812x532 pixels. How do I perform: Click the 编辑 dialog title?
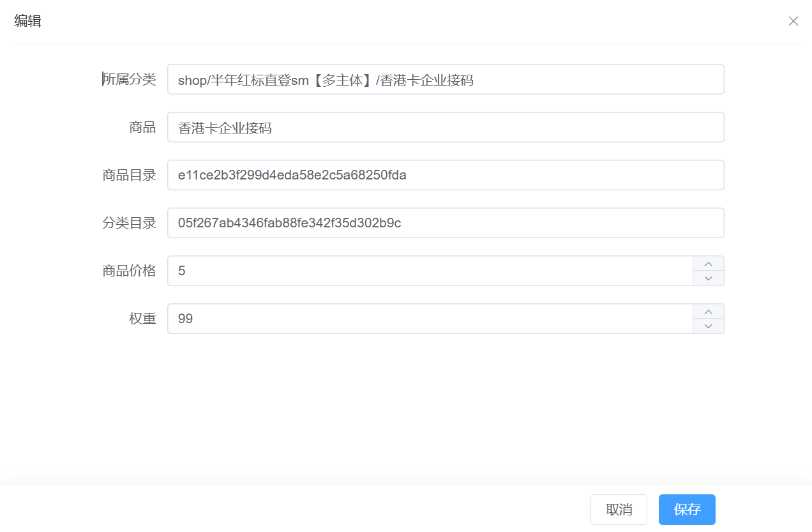(27, 21)
